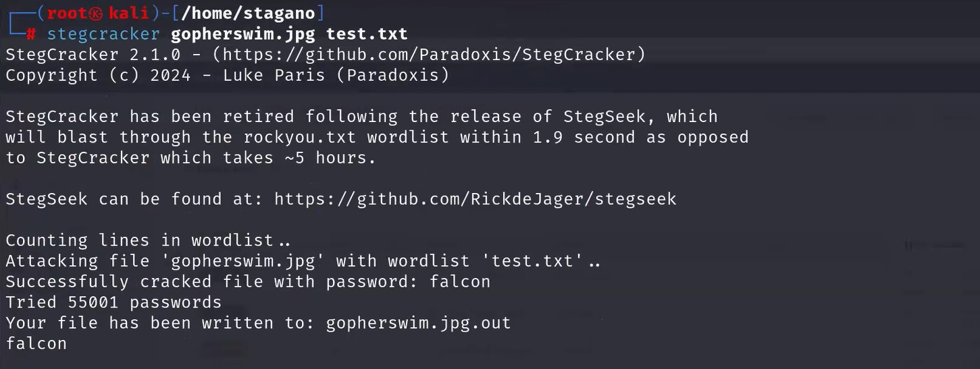Click the final falcon output line
The image size is (980, 369).
36,344
